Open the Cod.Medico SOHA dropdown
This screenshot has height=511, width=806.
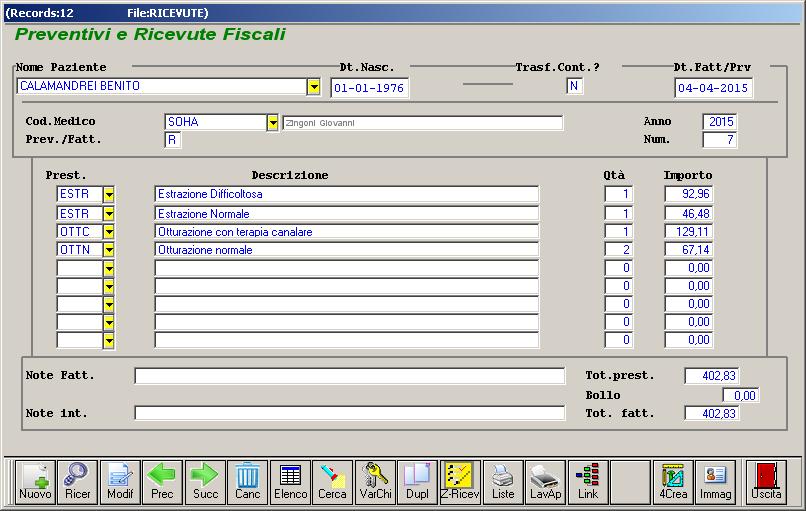click(272, 122)
